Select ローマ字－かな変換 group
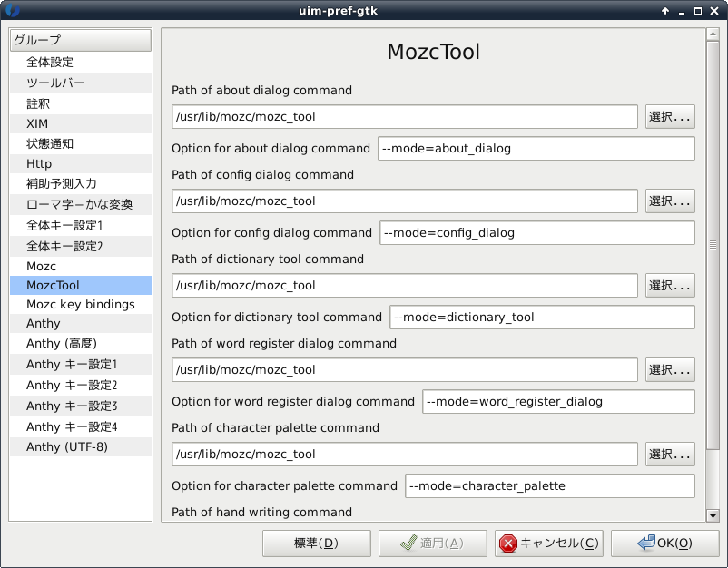 point(80,204)
